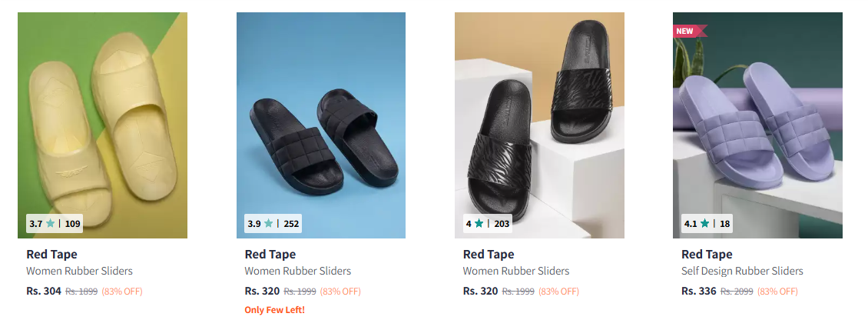Select Self Design Rubber Sliders title
868x330 pixels.
pos(742,271)
